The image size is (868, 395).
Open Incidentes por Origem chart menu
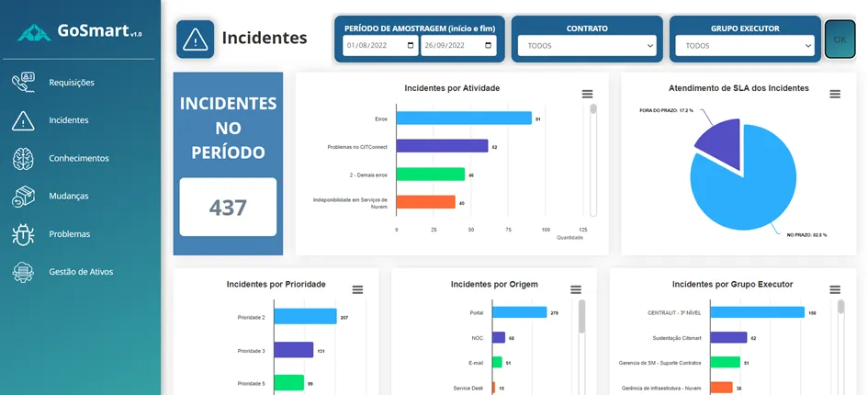(x=576, y=289)
